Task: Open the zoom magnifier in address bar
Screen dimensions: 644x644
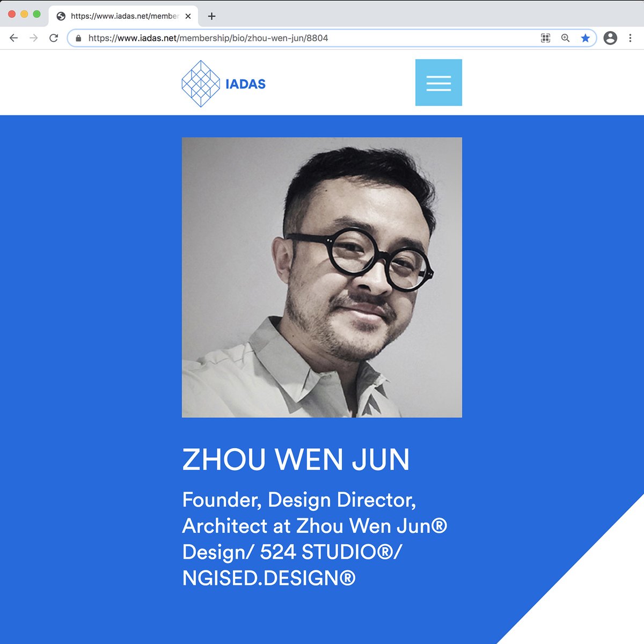Action: tap(565, 38)
